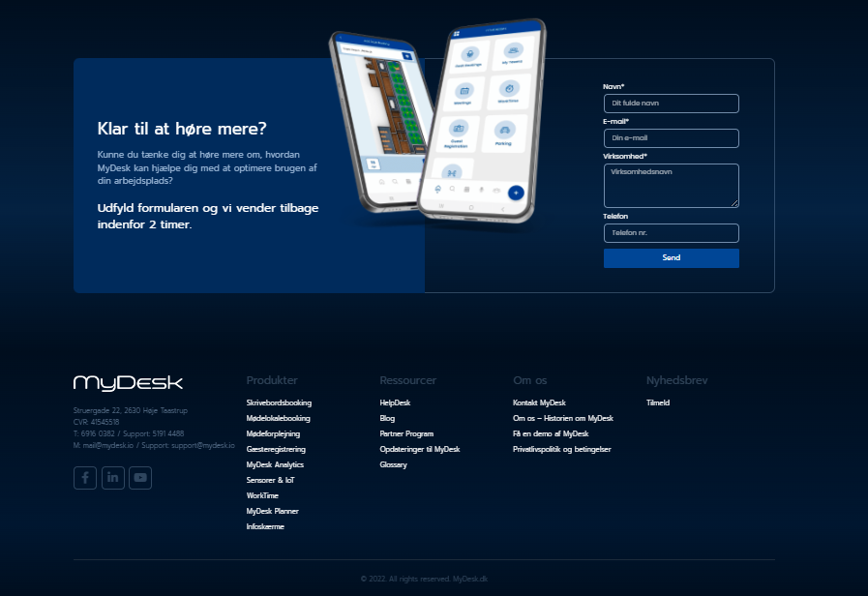Click the Struergade 22 address text
Screen dimensions: 868x596
click(130, 410)
